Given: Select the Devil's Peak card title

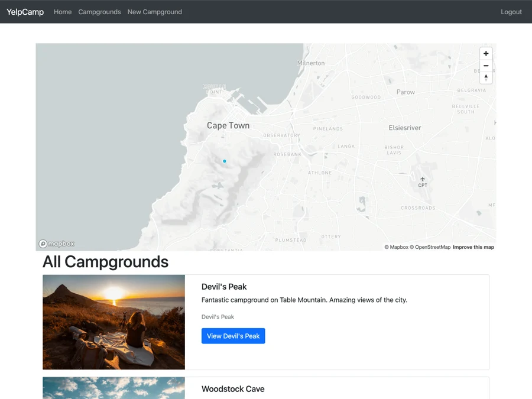Looking at the screenshot, I should click(x=224, y=287).
